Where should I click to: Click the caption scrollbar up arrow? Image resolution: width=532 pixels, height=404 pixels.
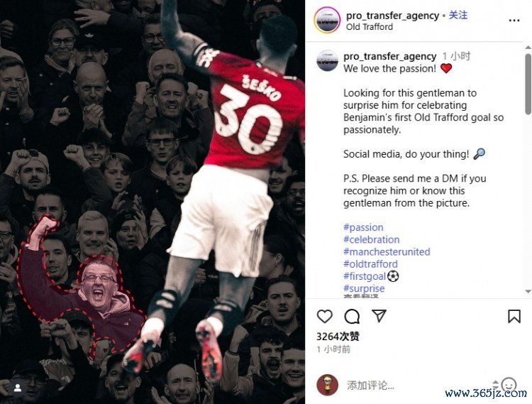(528, 47)
